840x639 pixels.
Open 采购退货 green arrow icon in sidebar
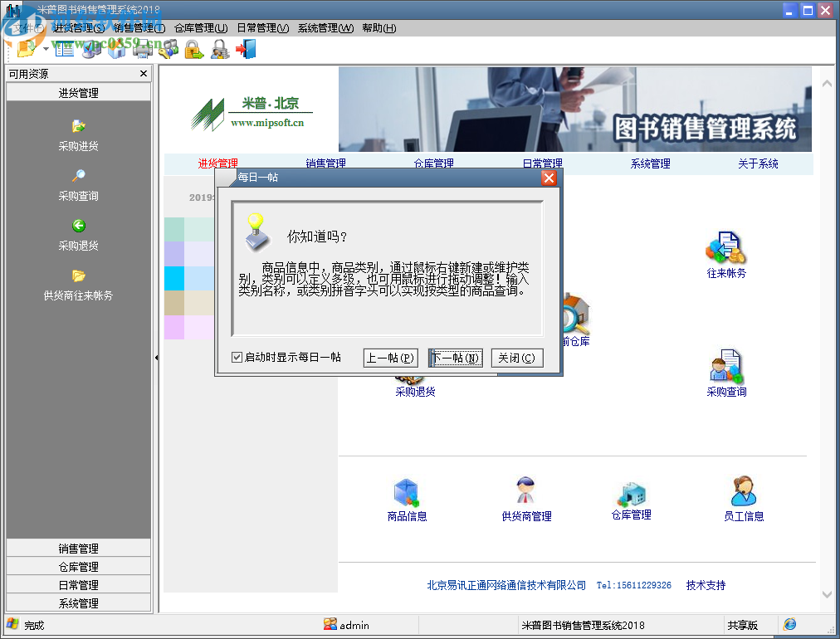(79, 226)
